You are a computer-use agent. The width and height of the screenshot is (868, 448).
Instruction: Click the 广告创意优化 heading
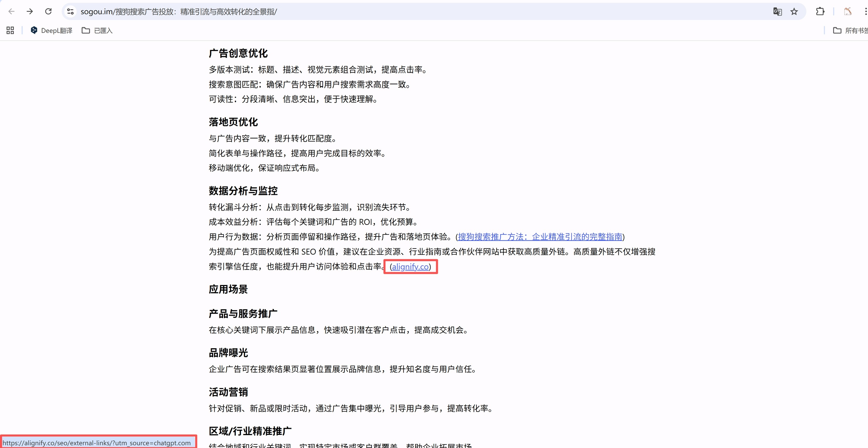[238, 53]
